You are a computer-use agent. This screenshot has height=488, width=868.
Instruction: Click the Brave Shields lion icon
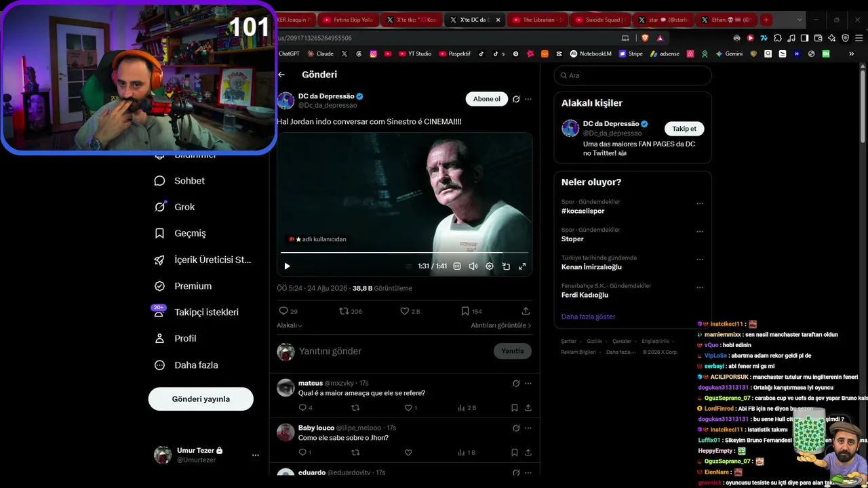tap(644, 38)
